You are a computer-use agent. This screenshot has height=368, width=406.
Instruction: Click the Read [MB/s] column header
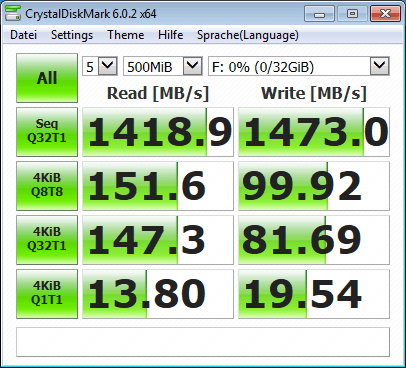pos(158,93)
